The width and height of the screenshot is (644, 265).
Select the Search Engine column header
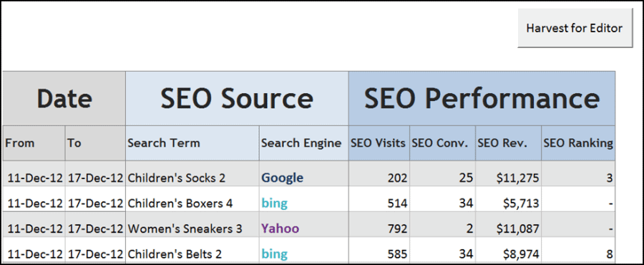click(x=304, y=143)
